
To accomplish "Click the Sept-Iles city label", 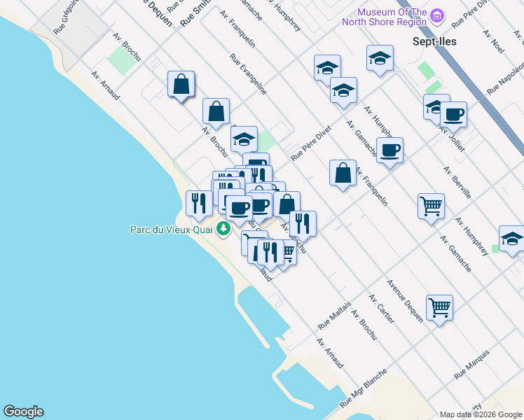I will 434,41.
